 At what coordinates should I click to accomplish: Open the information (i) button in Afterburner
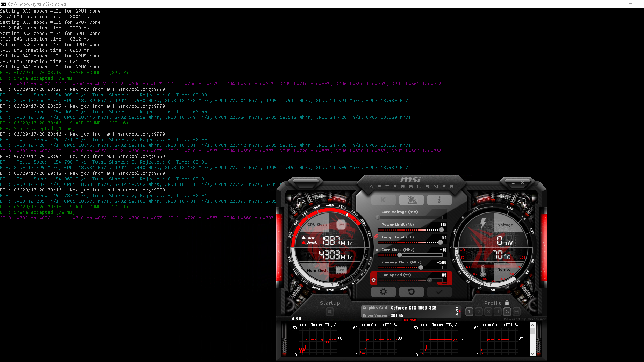point(439,200)
